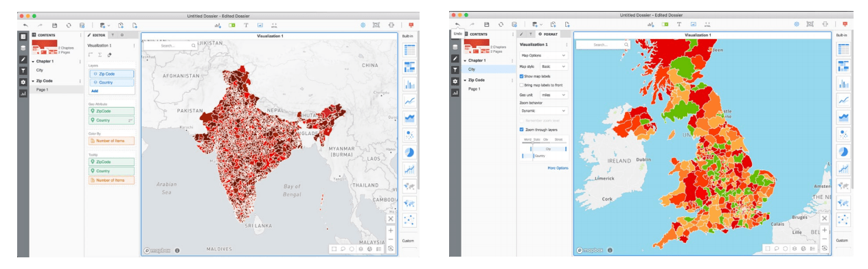Toggle Bring map labels to front checkbox
This screenshot has height=269, width=868.
(521, 84)
